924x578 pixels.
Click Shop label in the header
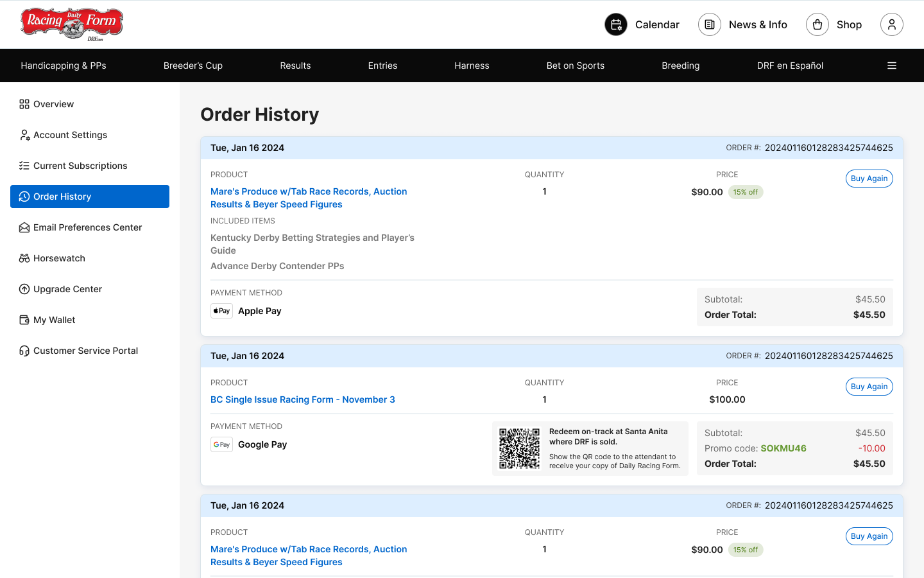click(849, 24)
